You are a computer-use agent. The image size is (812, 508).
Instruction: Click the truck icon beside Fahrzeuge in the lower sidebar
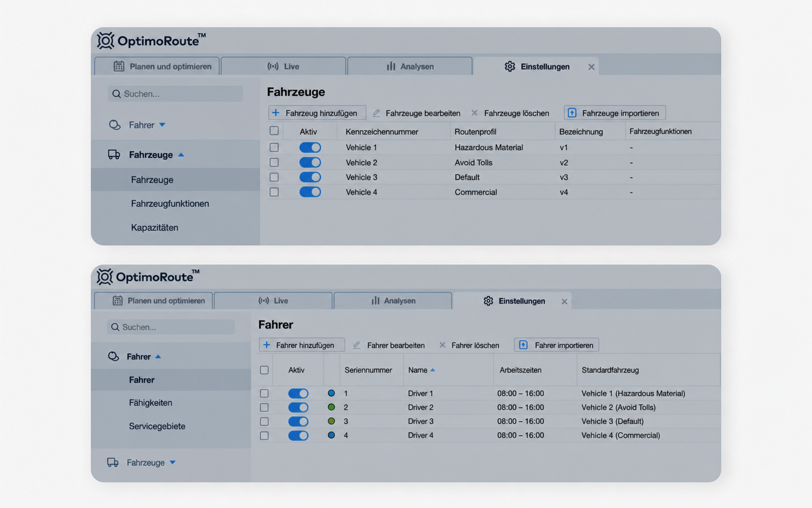pyautogui.click(x=113, y=462)
